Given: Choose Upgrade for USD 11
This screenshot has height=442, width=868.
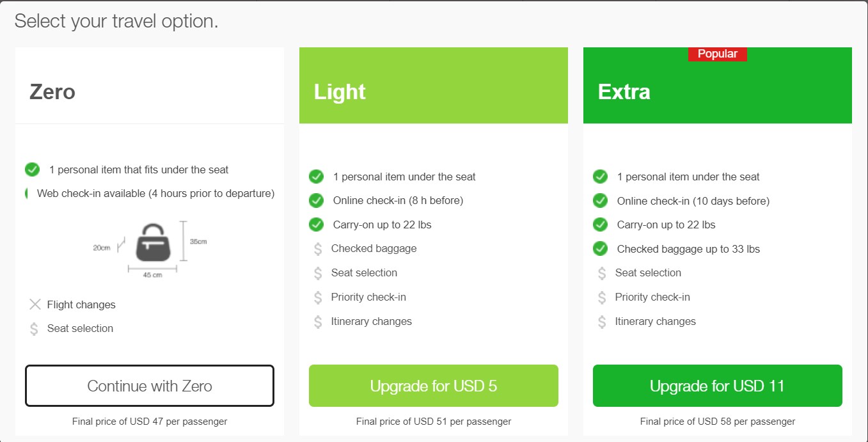Looking at the screenshot, I should coord(717,386).
